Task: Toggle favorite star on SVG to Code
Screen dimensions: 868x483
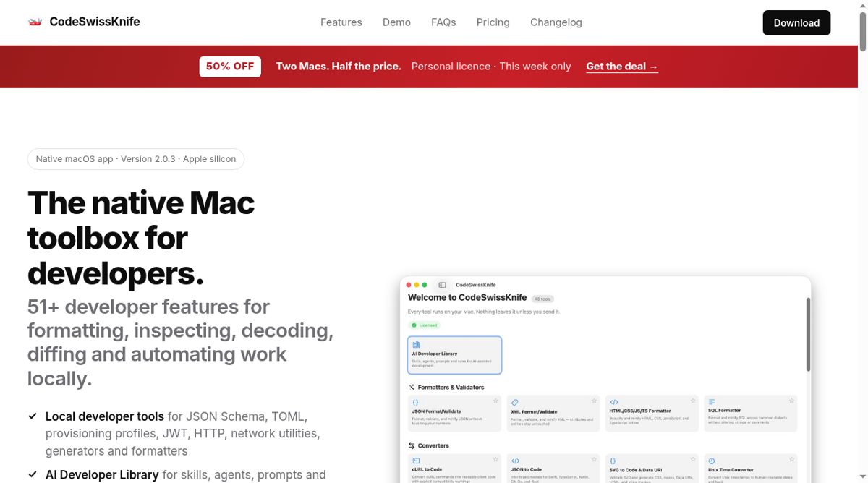Action: 693,458
